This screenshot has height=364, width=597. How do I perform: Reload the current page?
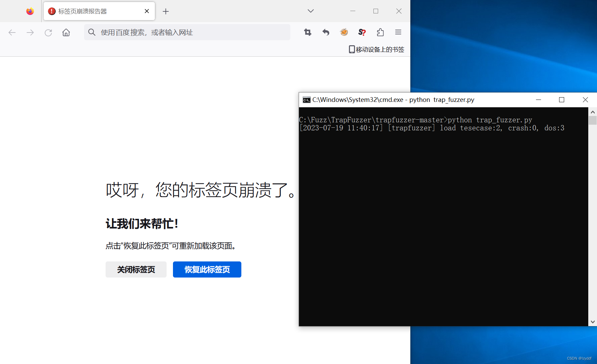[48, 33]
